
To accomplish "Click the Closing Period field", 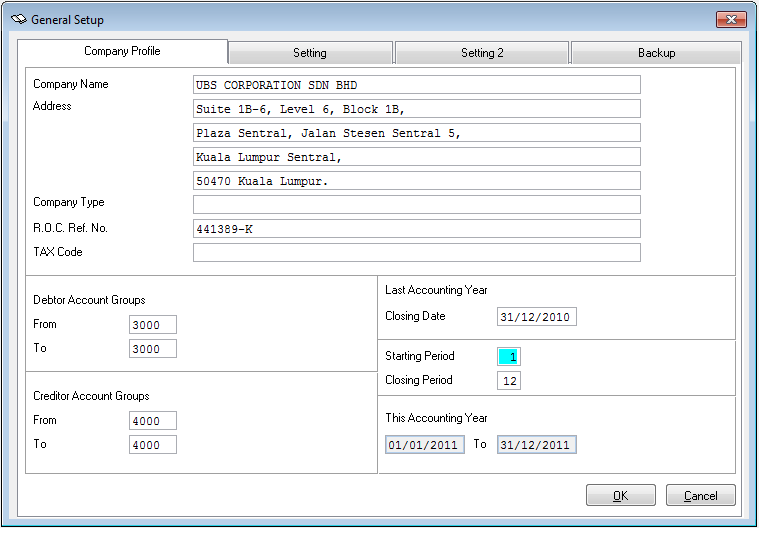I will [x=509, y=380].
